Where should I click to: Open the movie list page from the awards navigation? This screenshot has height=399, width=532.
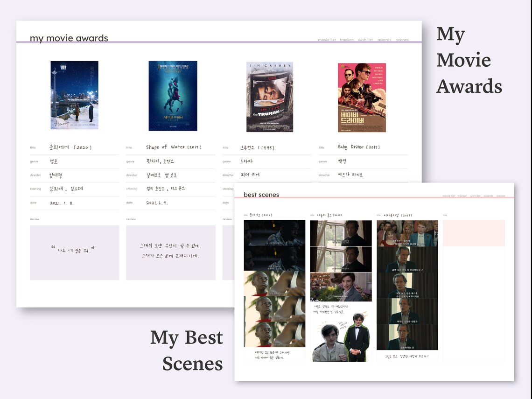click(x=327, y=39)
